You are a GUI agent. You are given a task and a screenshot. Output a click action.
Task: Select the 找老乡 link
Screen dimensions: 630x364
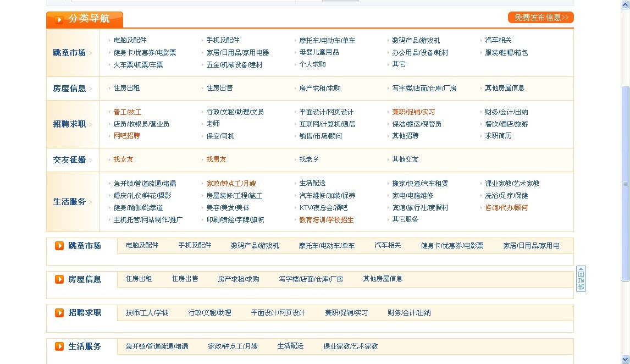click(x=308, y=159)
